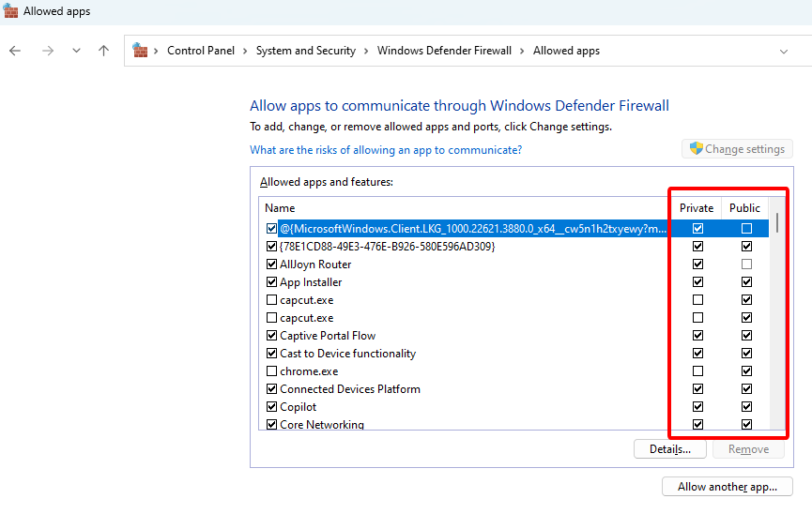
Task: Navigate to System and Security breadcrumb
Action: (x=305, y=51)
